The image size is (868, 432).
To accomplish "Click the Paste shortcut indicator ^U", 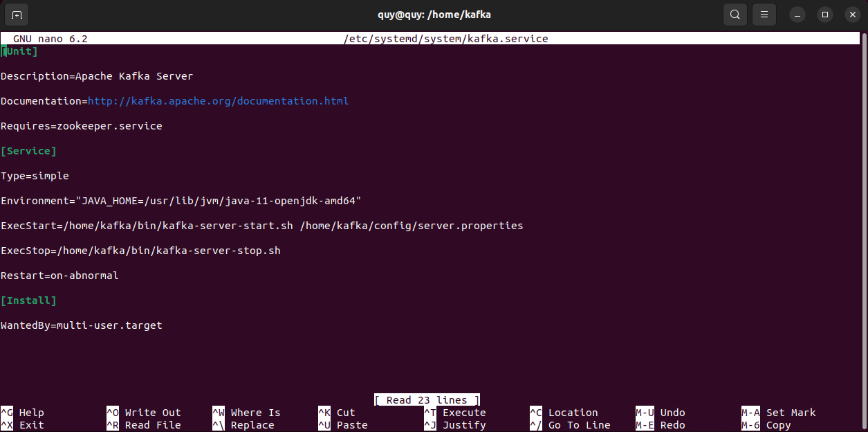I will point(325,425).
